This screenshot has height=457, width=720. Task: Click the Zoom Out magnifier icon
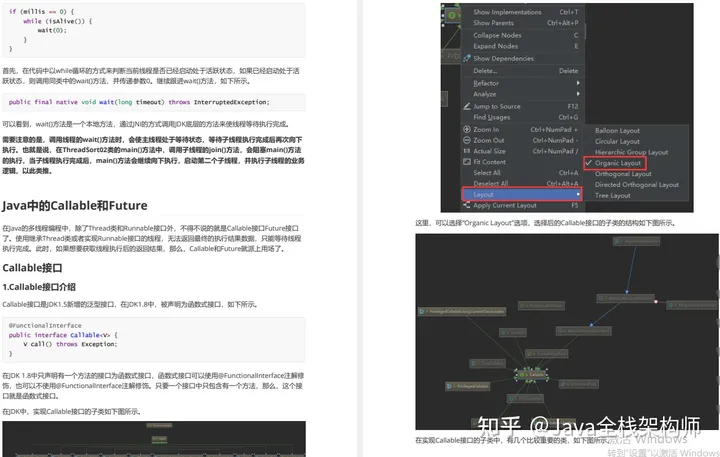point(467,140)
